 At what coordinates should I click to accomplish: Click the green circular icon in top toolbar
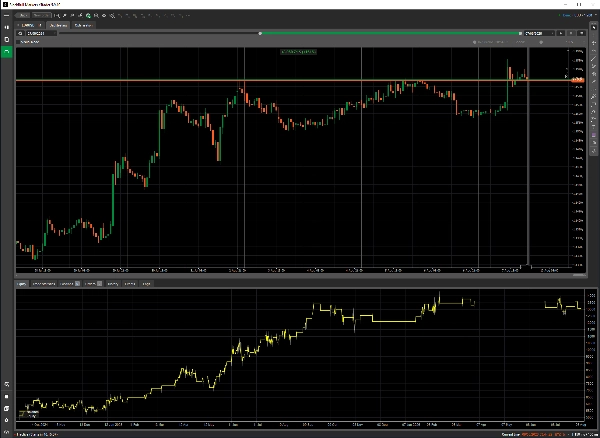pos(88,15)
